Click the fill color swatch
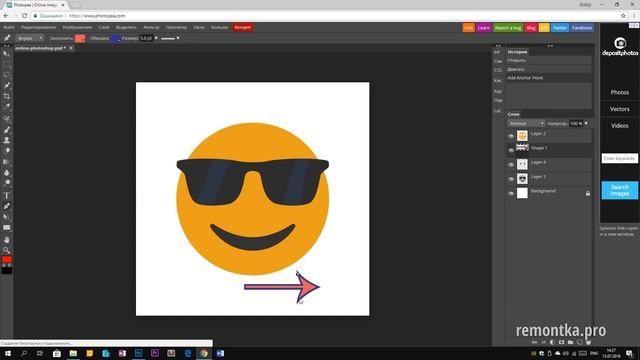640x360 pixels. click(x=80, y=38)
